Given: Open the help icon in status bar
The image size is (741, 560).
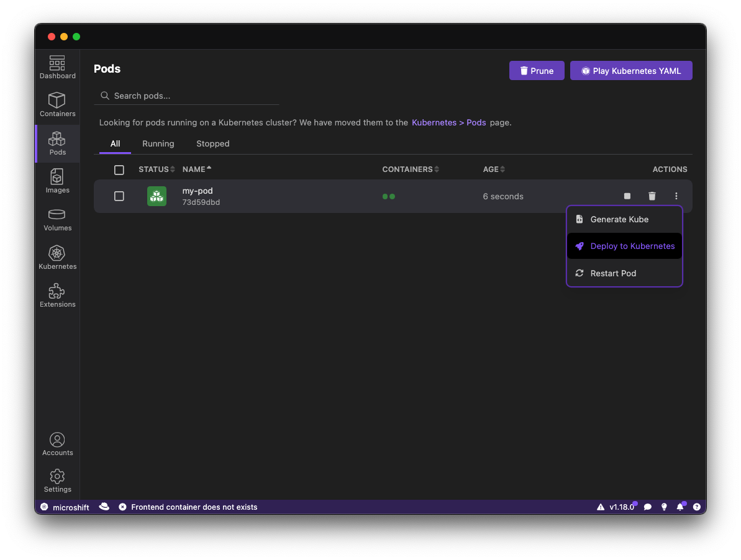Looking at the screenshot, I should pos(697,507).
